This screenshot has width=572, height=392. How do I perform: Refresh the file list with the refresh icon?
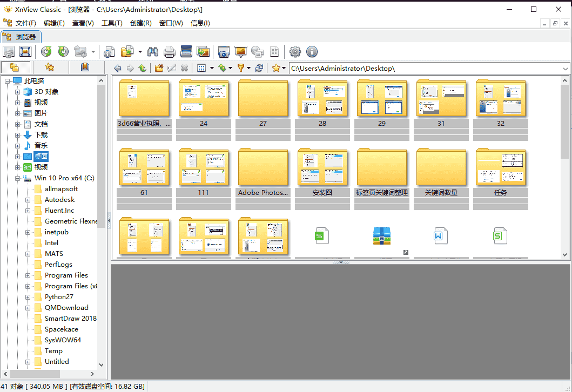pyautogui.click(x=258, y=68)
